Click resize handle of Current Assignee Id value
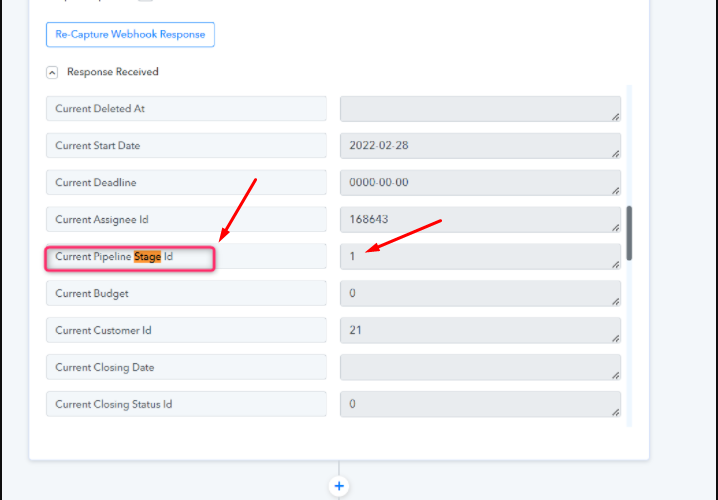The image size is (718, 500). [615, 228]
